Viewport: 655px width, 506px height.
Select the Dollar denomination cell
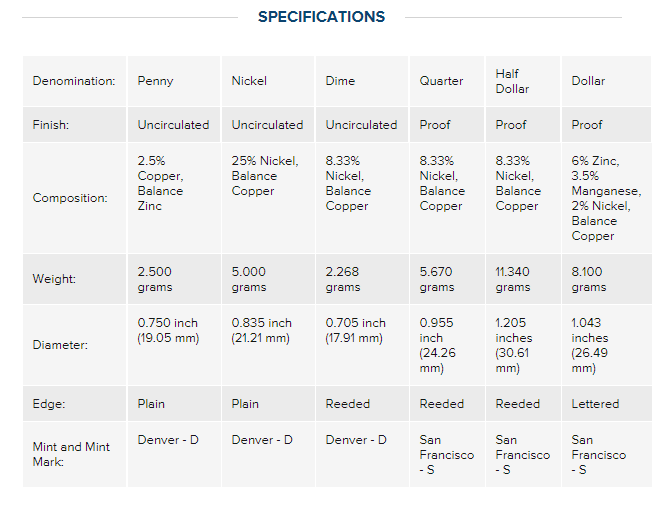pyautogui.click(x=607, y=81)
